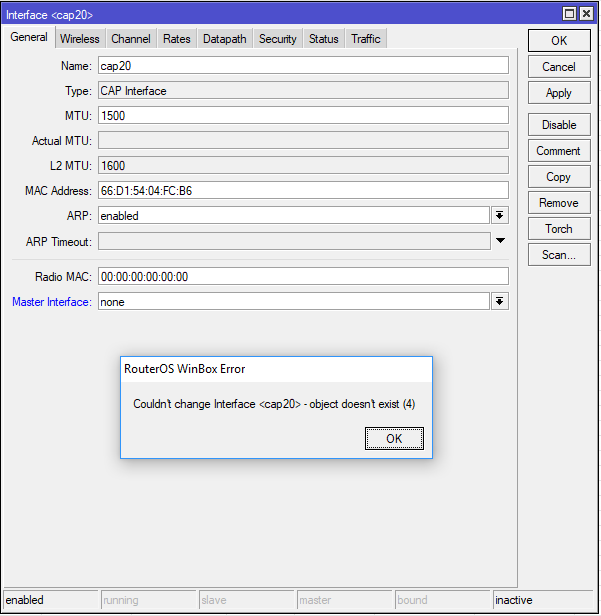The height and width of the screenshot is (616, 601).
Task: Maximize the Interface window via title icon
Action: (x=570, y=14)
